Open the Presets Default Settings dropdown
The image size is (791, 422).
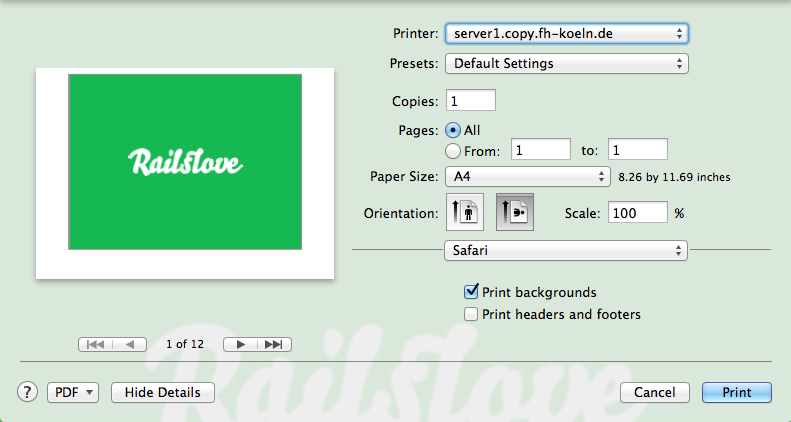(567, 64)
